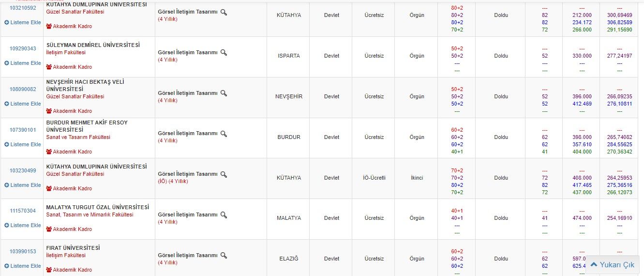644x276 pixels.
Task: Click magnifier icon beside Süleyman Demirel's Görsel İletişim Tasarımı
Action: coord(224,52)
